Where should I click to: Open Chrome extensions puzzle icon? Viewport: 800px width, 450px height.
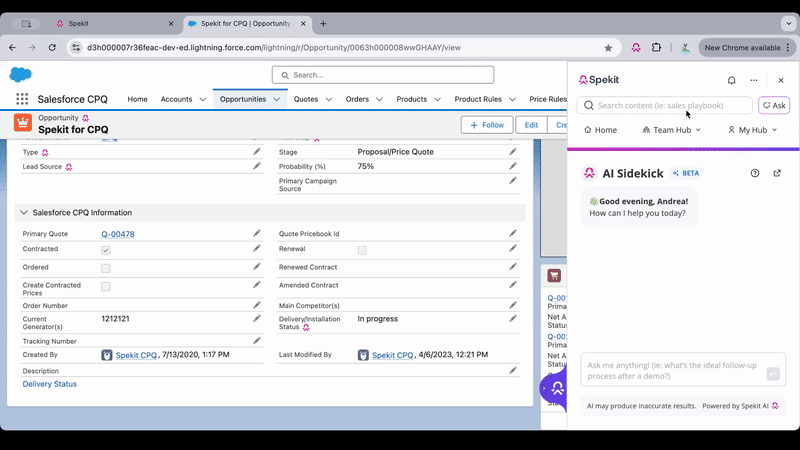pyautogui.click(x=656, y=47)
